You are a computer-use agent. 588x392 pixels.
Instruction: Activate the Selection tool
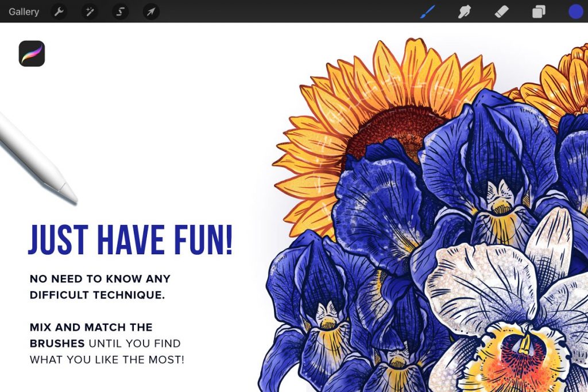121,11
